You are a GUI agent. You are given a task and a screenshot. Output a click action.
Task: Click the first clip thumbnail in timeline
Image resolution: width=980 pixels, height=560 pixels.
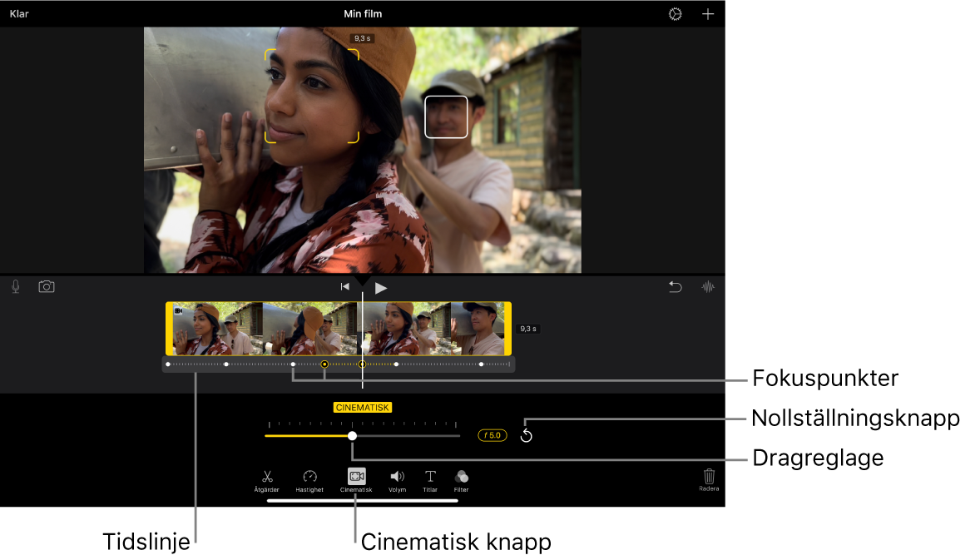coord(217,329)
